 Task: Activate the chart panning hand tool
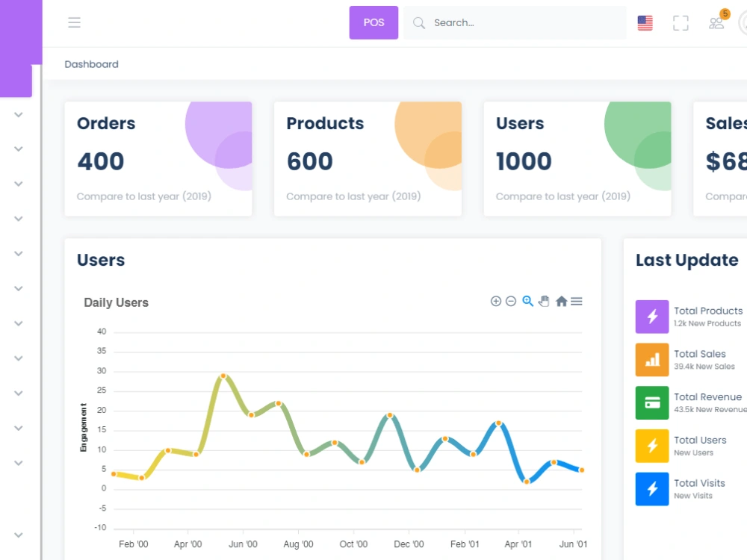(x=544, y=301)
